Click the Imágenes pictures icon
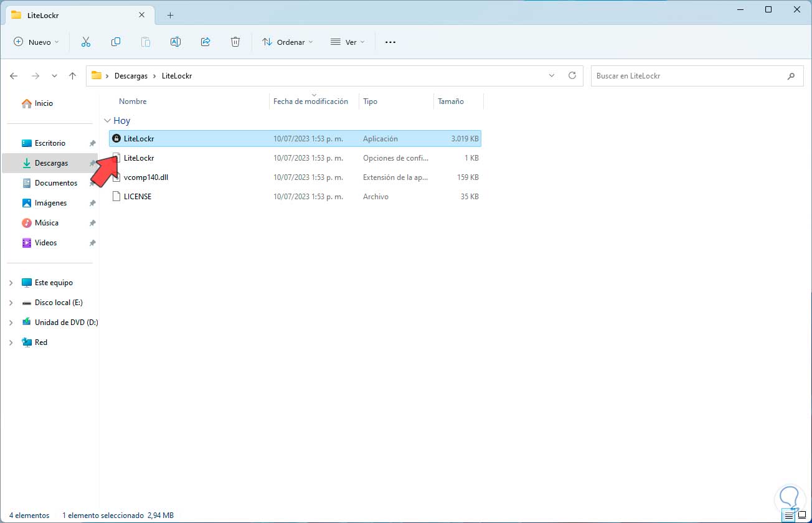The width and height of the screenshot is (812, 523). click(26, 203)
